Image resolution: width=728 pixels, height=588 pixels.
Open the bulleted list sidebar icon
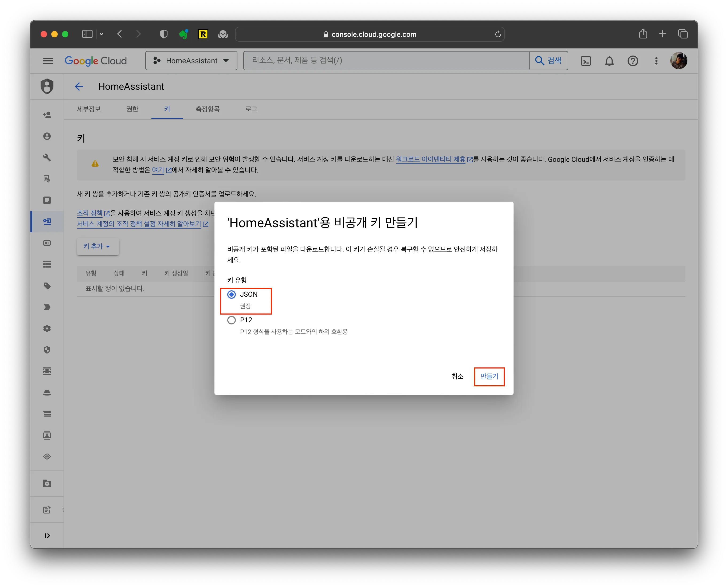pos(47,264)
